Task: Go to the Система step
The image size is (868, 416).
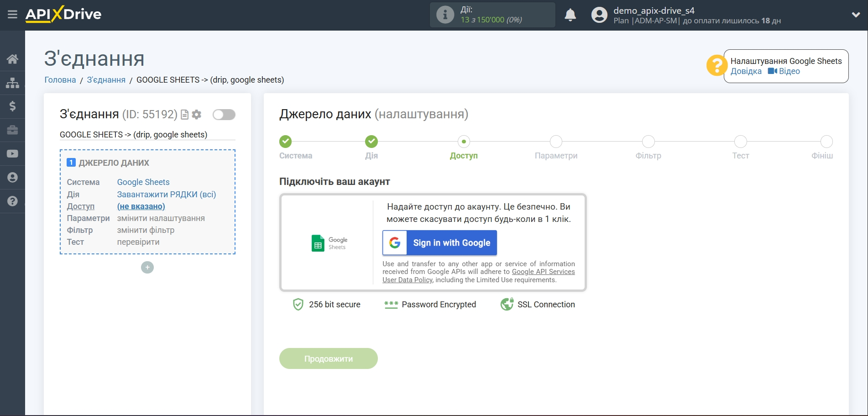Action: (286, 142)
